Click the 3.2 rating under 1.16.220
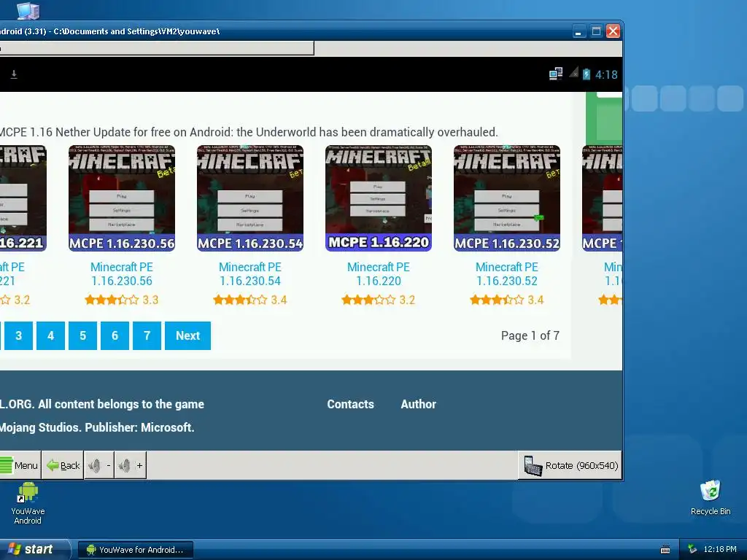Viewport: 747px width, 560px height. [379, 300]
